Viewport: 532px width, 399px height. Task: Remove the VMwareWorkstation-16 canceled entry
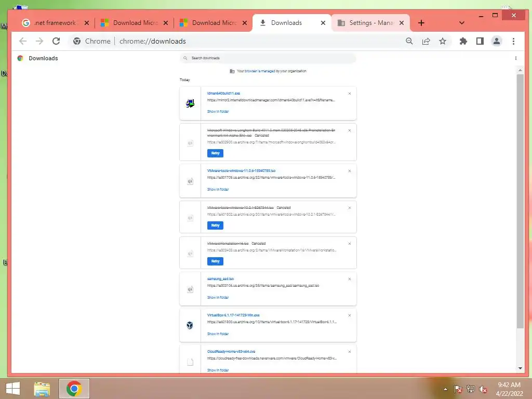click(x=350, y=244)
